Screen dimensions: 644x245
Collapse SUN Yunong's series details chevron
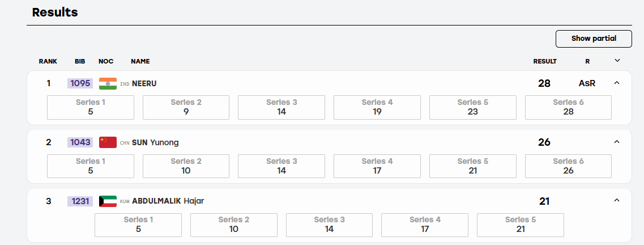(616, 141)
